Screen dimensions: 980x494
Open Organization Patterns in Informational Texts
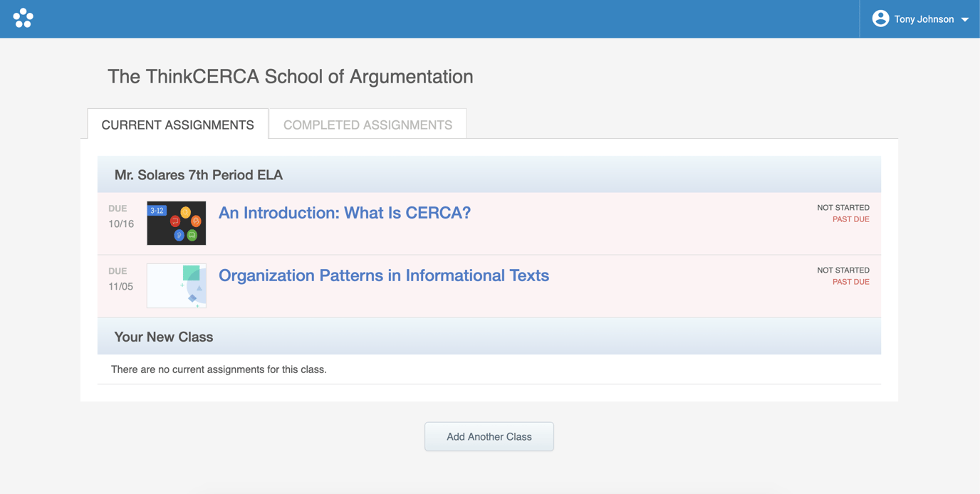point(384,275)
